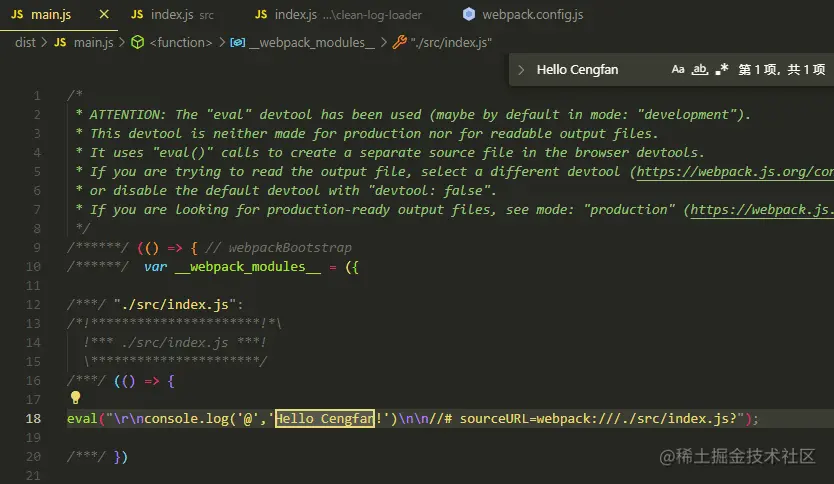Click the JS icon on main.js tab
Image resolution: width=834 pixels, height=484 pixels.
[17, 14]
